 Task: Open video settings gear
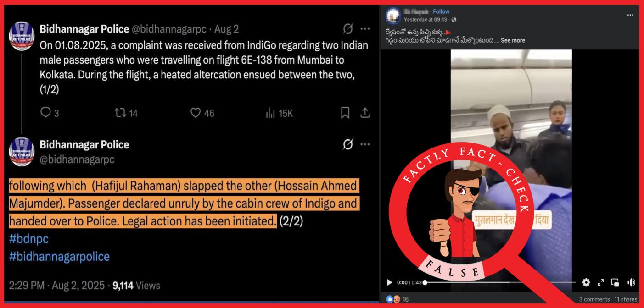(x=586, y=282)
